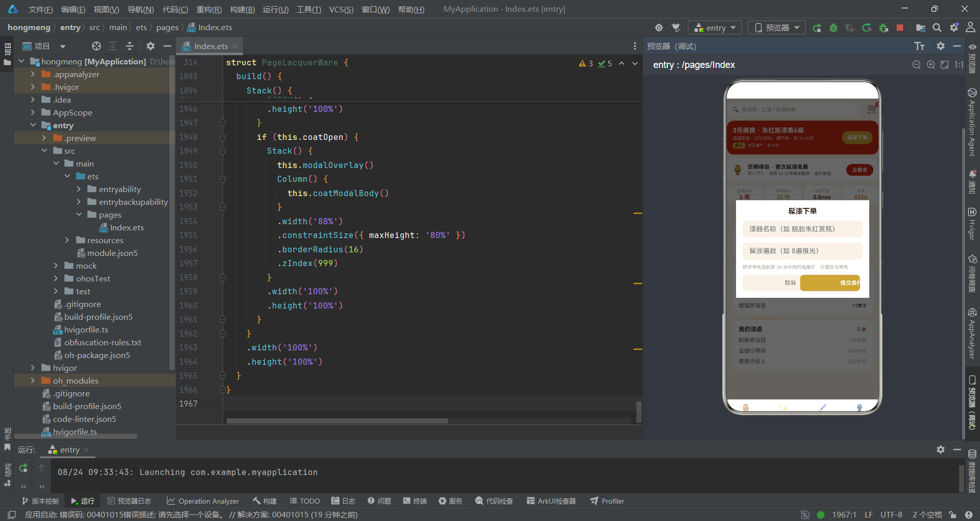Zoom out the previewer
This screenshot has height=521, width=980.
click(x=917, y=65)
